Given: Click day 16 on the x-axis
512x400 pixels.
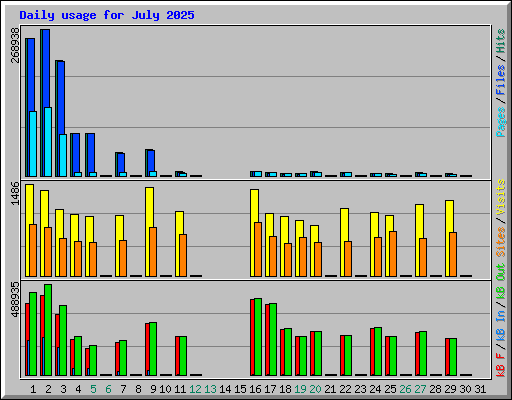Looking at the screenshot, I should pos(255,389).
